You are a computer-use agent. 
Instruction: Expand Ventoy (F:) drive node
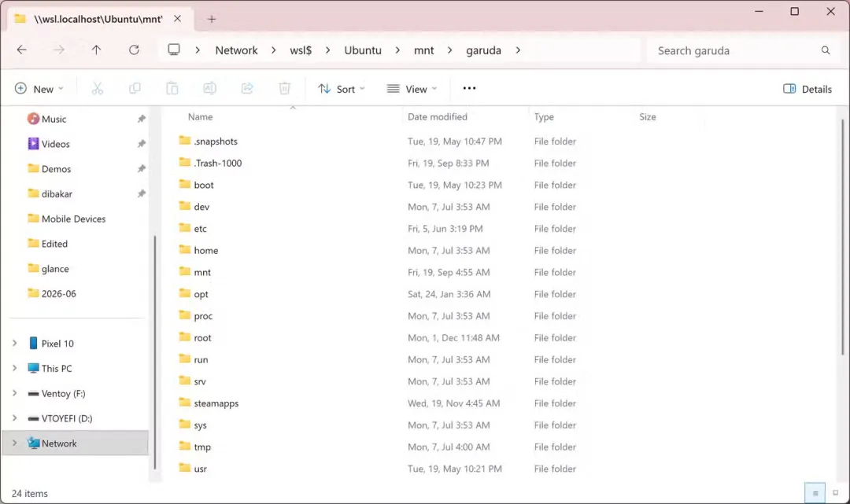coord(15,393)
